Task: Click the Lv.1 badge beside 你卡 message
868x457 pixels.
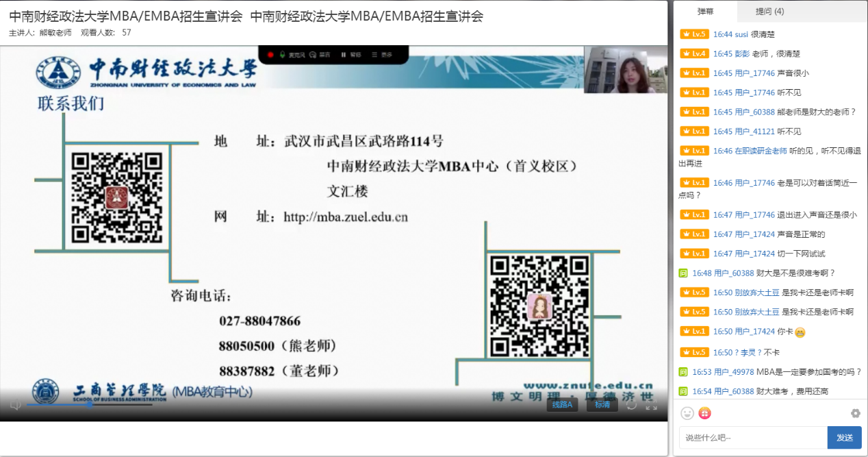Action: pyautogui.click(x=693, y=332)
